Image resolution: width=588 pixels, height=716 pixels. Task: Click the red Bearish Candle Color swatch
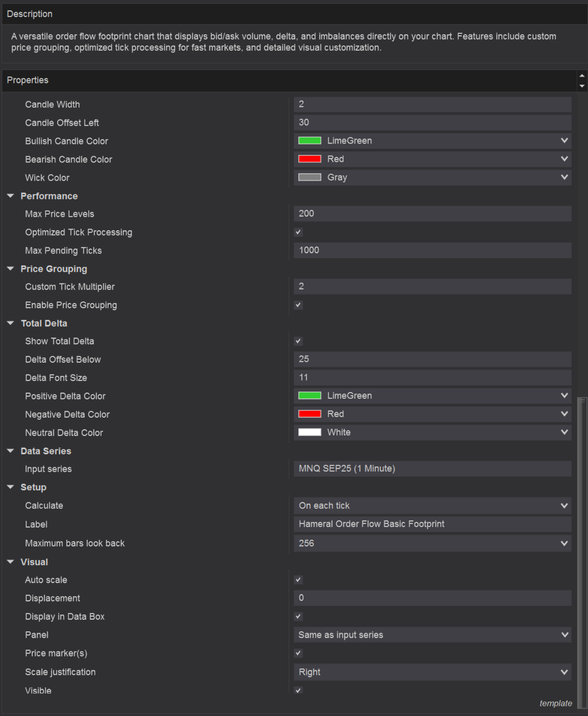pos(310,159)
